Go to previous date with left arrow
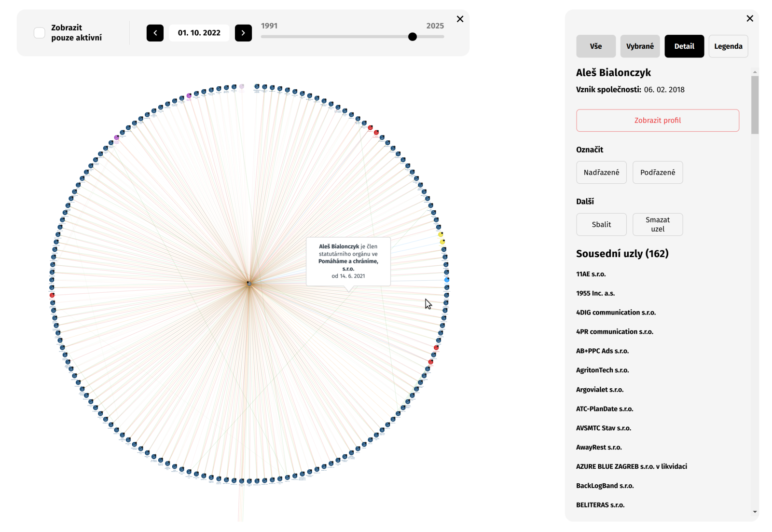The width and height of the screenshot is (772, 532). [155, 33]
